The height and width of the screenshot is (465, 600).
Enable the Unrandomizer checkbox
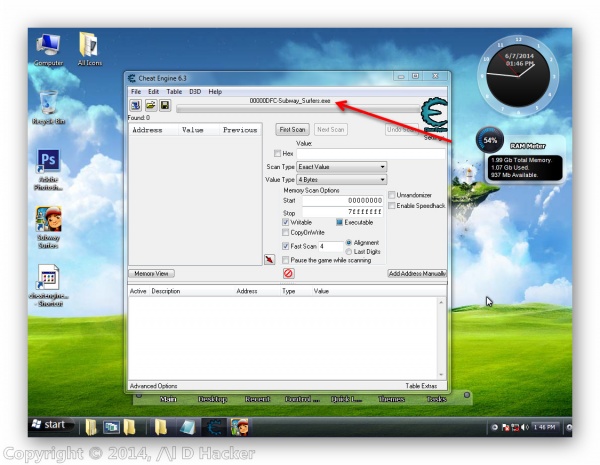point(391,195)
